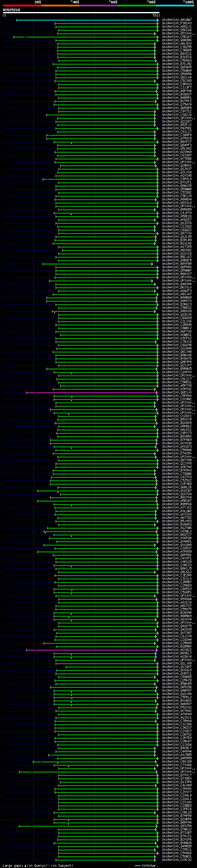Select the label UniRef100_Q754Y9
The width and height of the screenshot is (197, 868).
[177, 104]
